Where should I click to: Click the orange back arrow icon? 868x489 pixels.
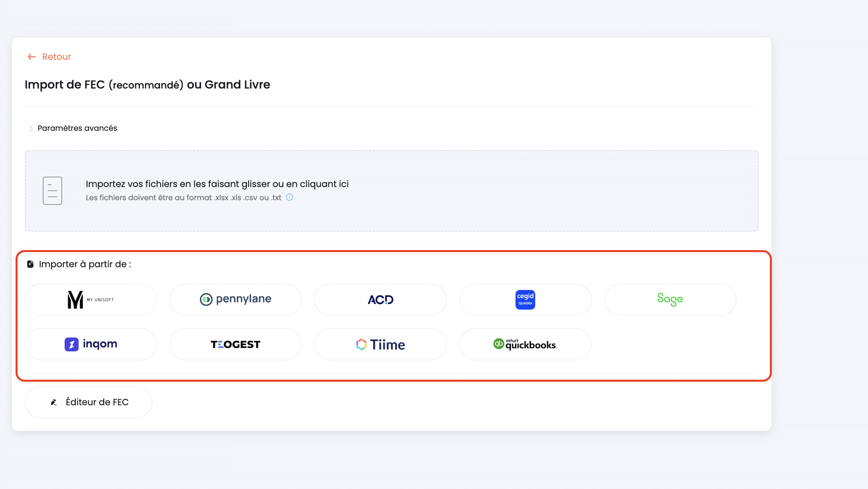tap(32, 57)
